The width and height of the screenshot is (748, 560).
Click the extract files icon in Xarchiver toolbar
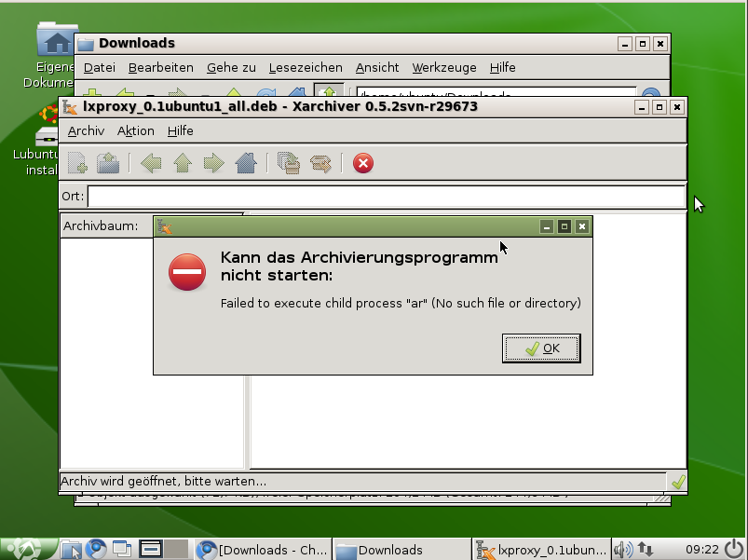click(320, 163)
